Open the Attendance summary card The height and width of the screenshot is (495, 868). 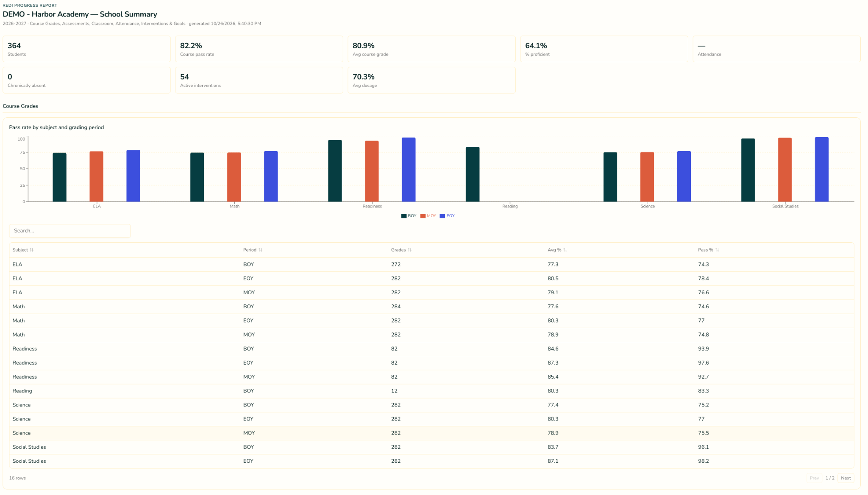point(776,49)
